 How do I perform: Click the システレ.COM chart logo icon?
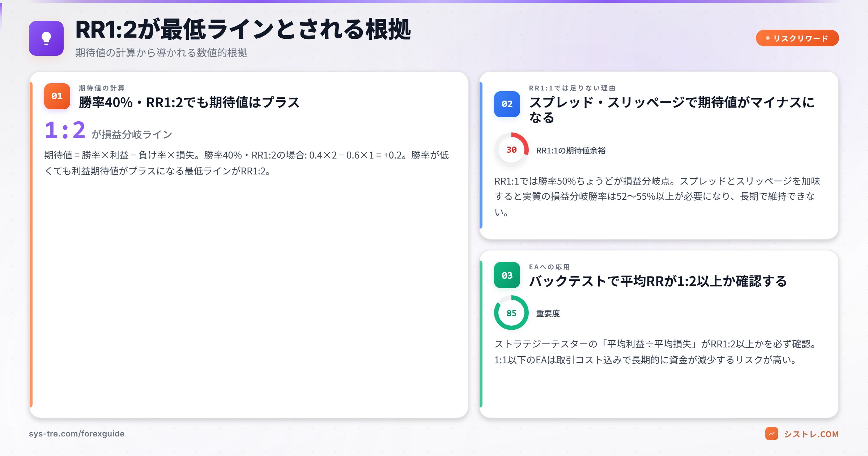(x=772, y=434)
